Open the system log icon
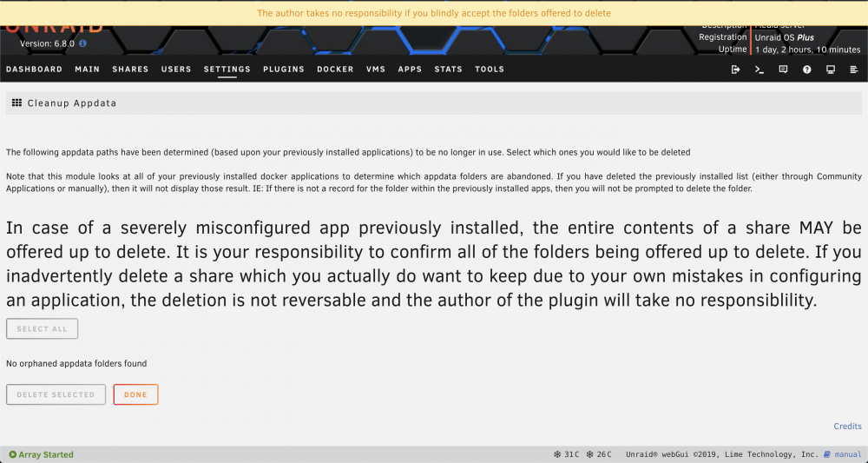 point(853,69)
